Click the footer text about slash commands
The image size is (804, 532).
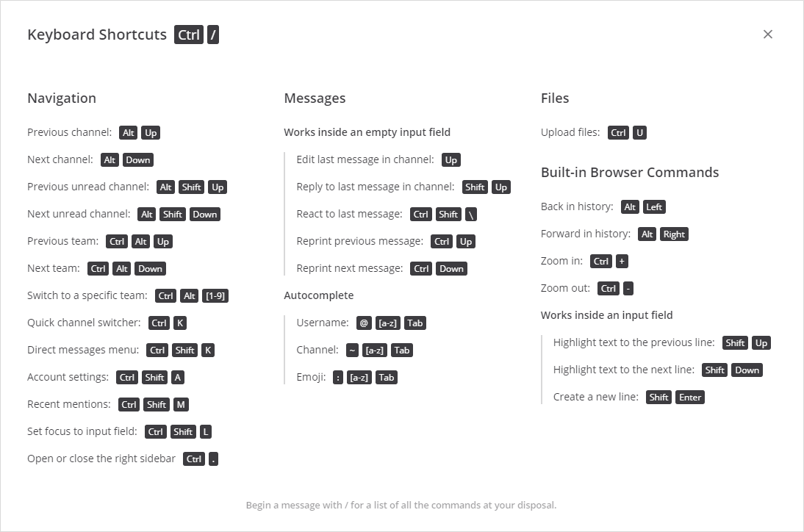(401, 506)
